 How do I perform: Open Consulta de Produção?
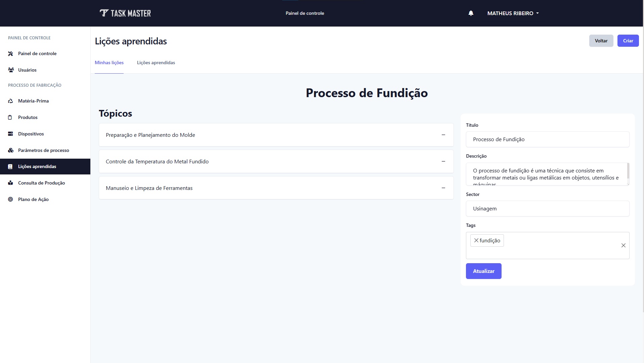point(41,183)
